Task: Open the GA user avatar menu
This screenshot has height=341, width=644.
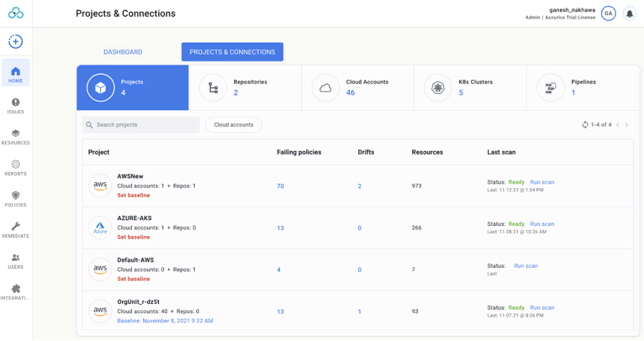Action: 608,14
